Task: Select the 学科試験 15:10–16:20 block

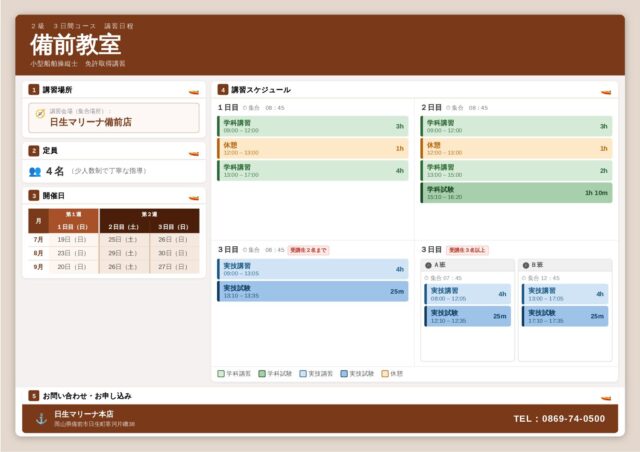Action: click(x=516, y=193)
